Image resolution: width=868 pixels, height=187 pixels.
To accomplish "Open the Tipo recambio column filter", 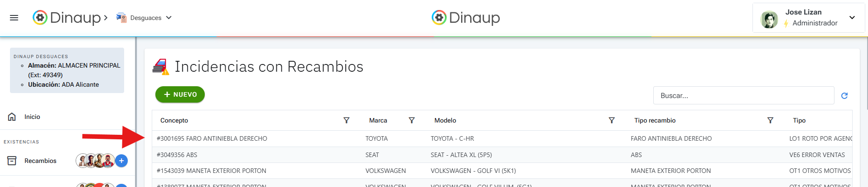I will [x=770, y=120].
